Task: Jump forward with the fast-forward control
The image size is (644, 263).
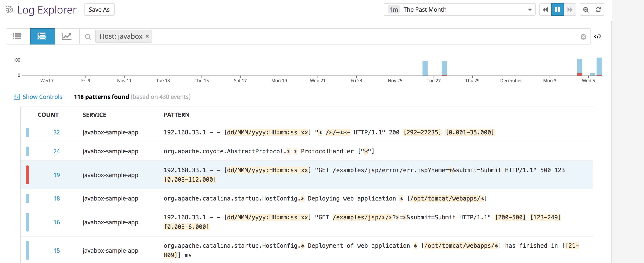Action: (570, 10)
